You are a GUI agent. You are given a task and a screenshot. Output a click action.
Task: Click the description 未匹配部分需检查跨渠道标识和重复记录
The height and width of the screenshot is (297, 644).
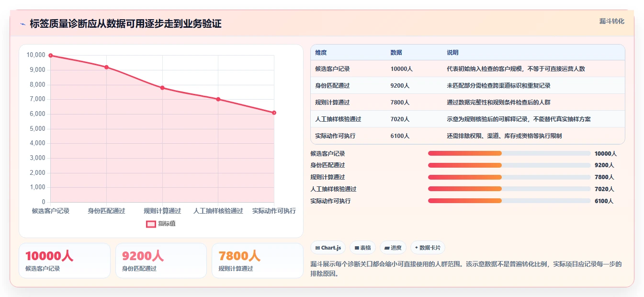[498, 86]
